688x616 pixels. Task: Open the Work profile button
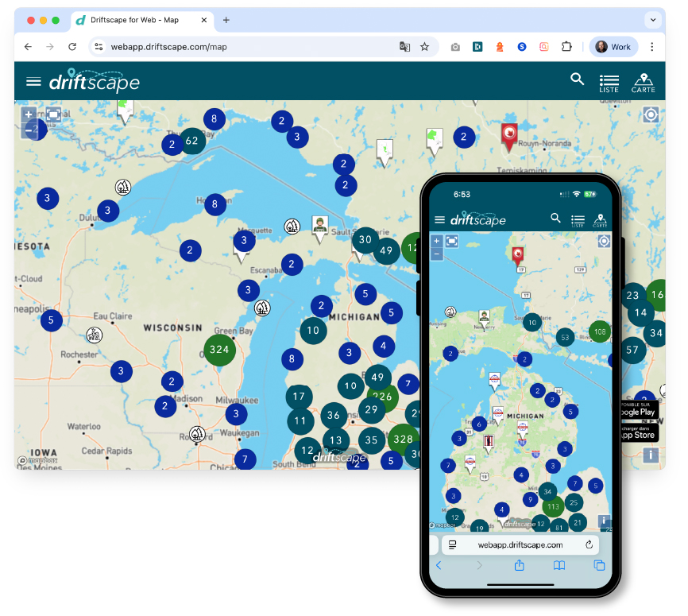[613, 47]
